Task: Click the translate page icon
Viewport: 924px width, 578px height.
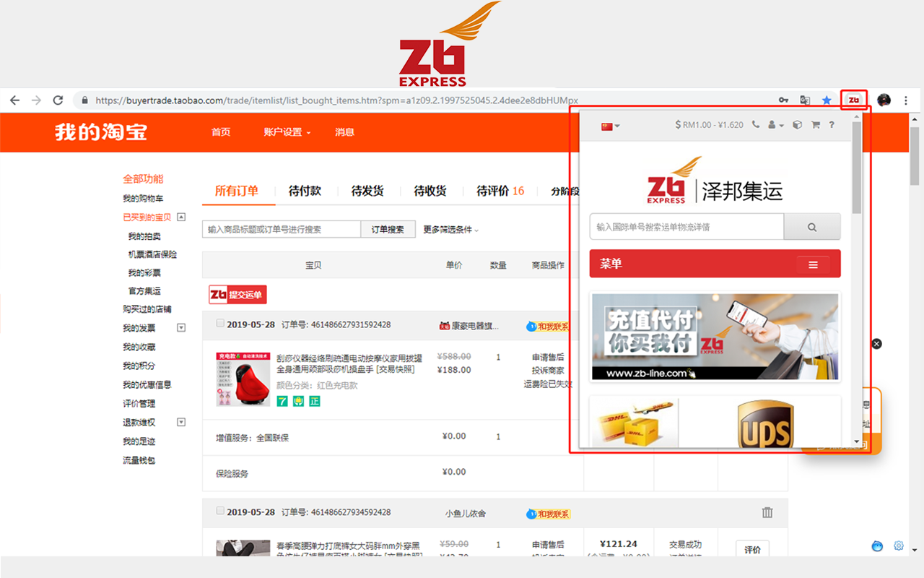Action: (x=805, y=100)
